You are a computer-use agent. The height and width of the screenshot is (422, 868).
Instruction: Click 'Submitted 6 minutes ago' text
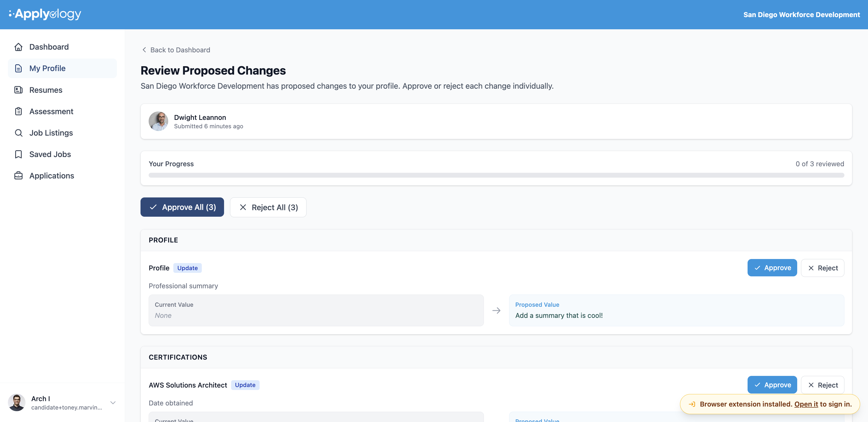[209, 126]
